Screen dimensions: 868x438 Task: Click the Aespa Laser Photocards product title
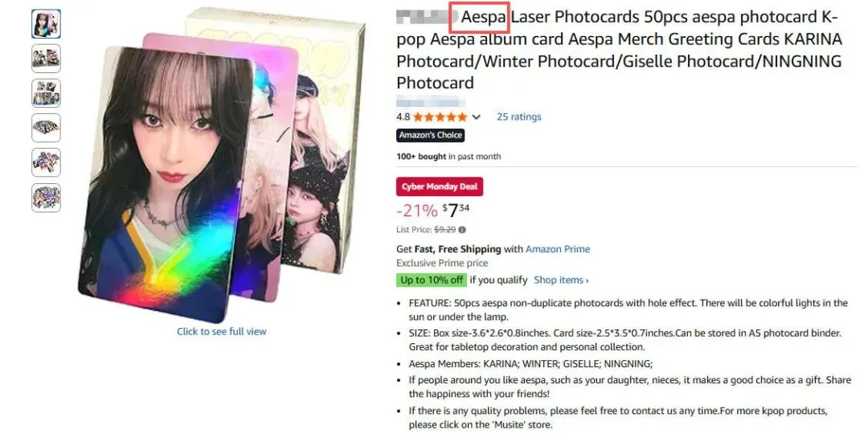tap(619, 50)
